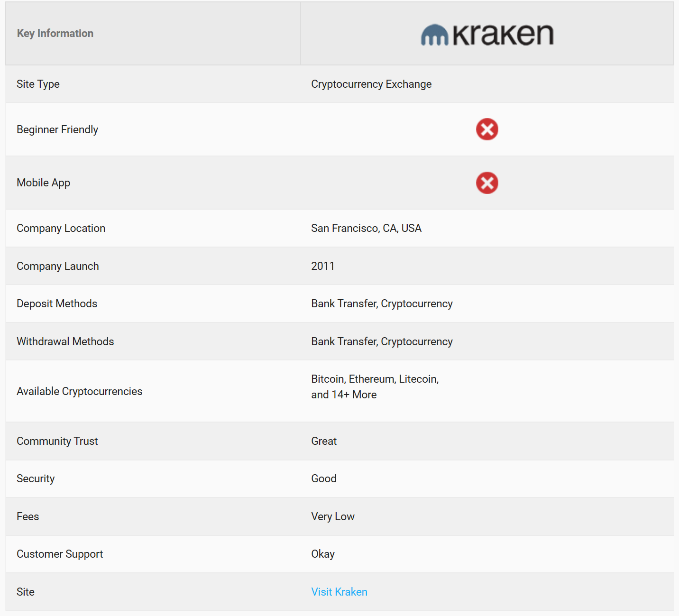Select the Deposit Methods Bank Transfer value
The width and height of the screenshot is (679, 616).
(382, 304)
